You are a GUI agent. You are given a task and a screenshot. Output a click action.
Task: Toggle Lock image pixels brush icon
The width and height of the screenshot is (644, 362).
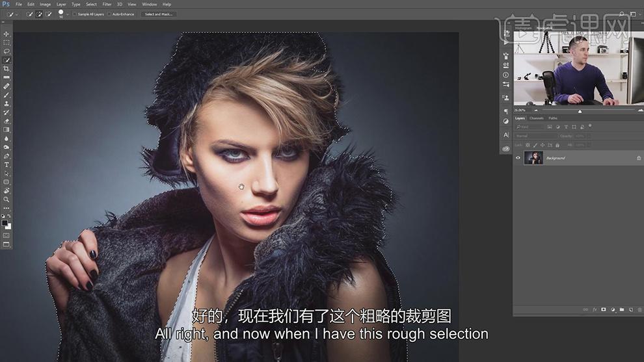tap(535, 145)
